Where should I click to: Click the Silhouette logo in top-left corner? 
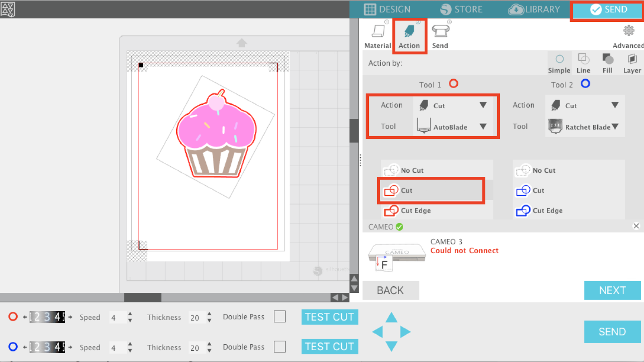(x=8, y=9)
